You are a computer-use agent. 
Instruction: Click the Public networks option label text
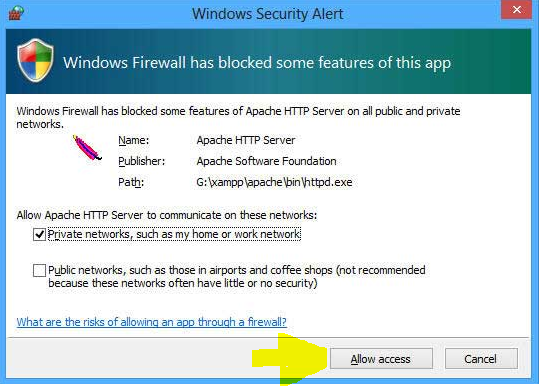tap(236, 276)
